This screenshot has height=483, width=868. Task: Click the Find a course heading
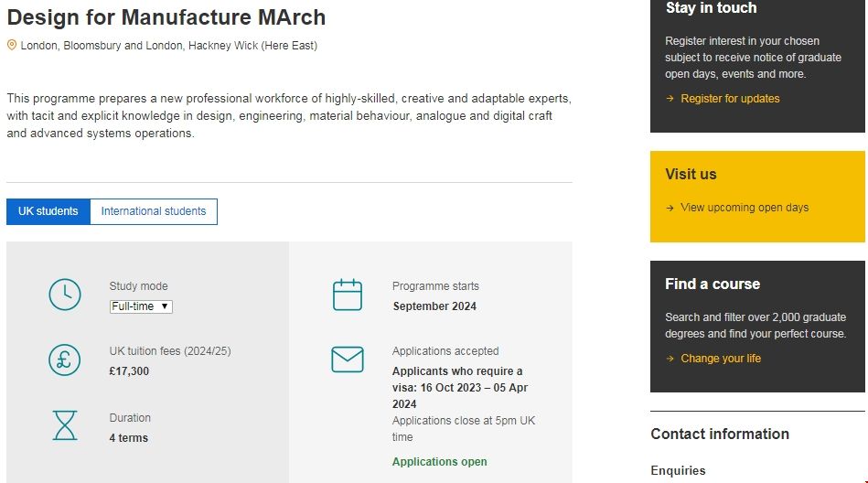713,284
